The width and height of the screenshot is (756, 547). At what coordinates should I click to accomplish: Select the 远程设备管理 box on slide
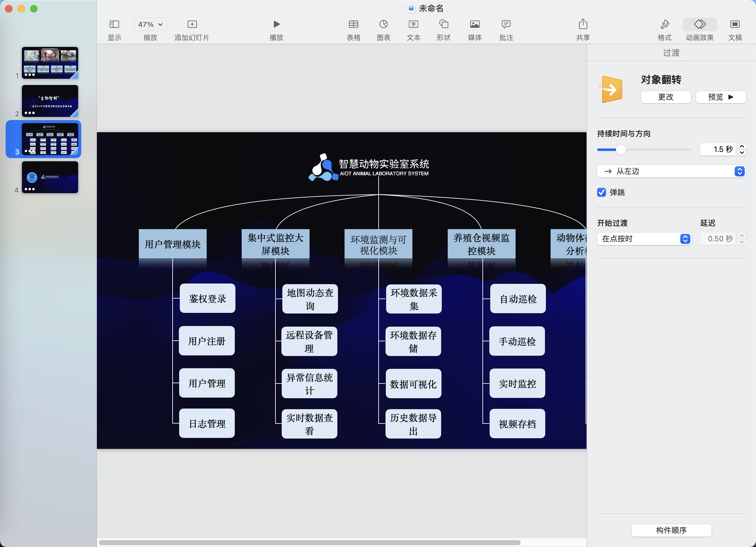click(x=309, y=341)
